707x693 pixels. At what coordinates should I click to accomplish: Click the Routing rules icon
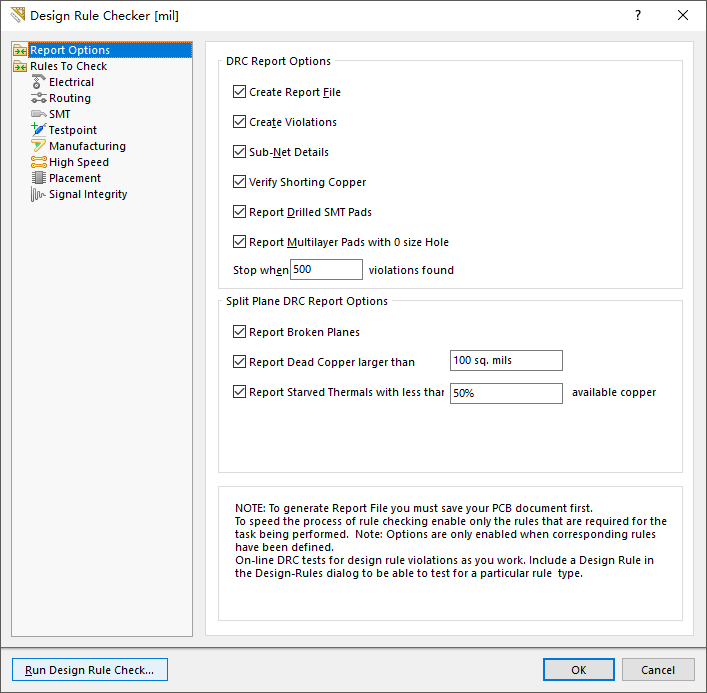click(38, 98)
